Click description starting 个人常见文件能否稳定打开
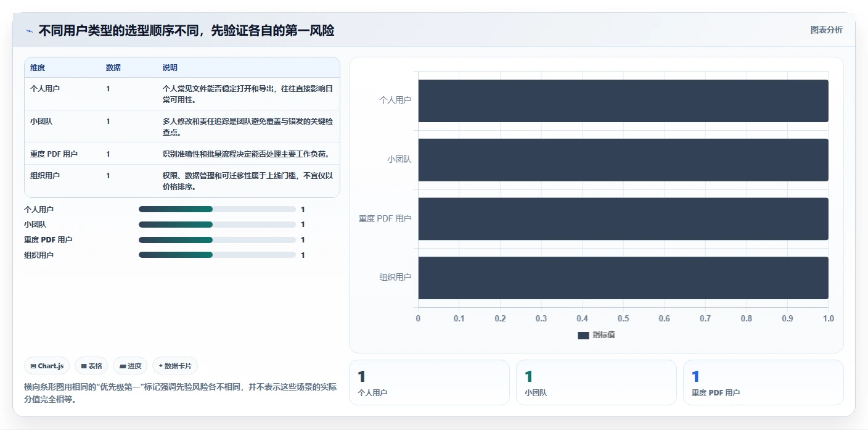Viewport: 868px width, 430px height. 248,94
